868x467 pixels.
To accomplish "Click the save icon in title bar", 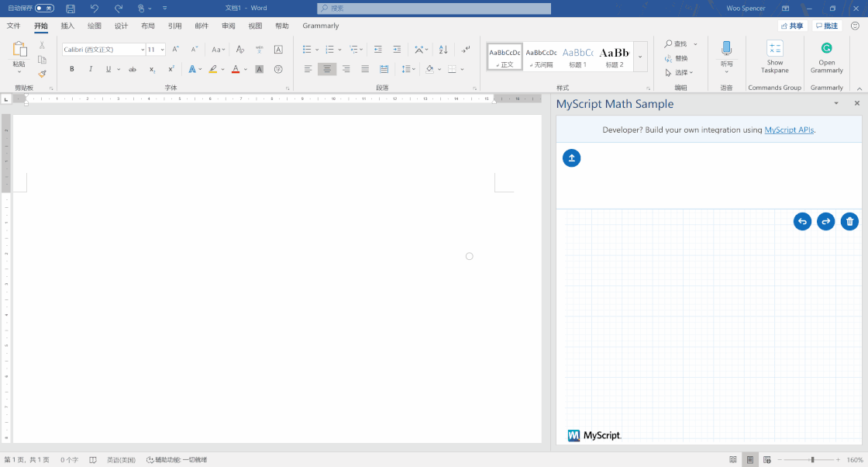I will point(71,9).
